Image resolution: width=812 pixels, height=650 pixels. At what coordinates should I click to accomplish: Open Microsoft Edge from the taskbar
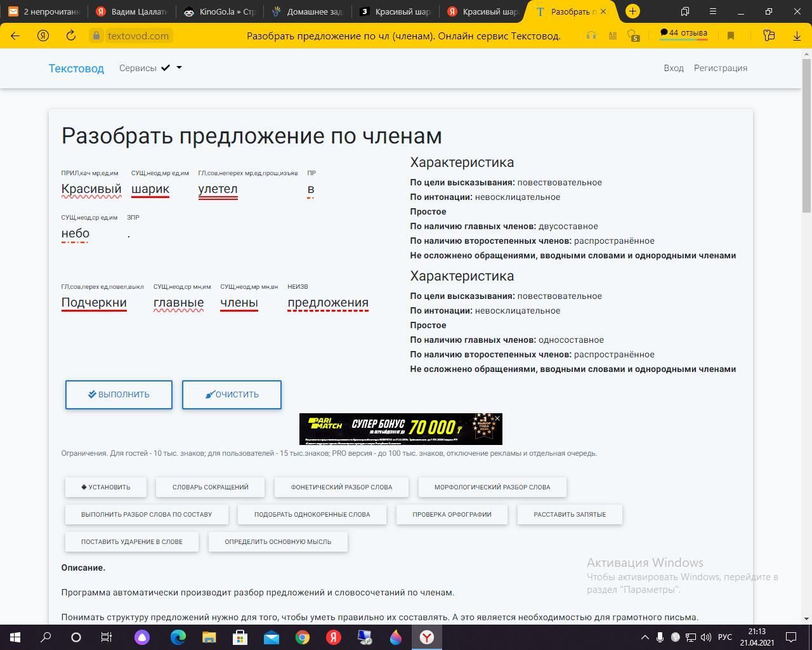point(178,637)
